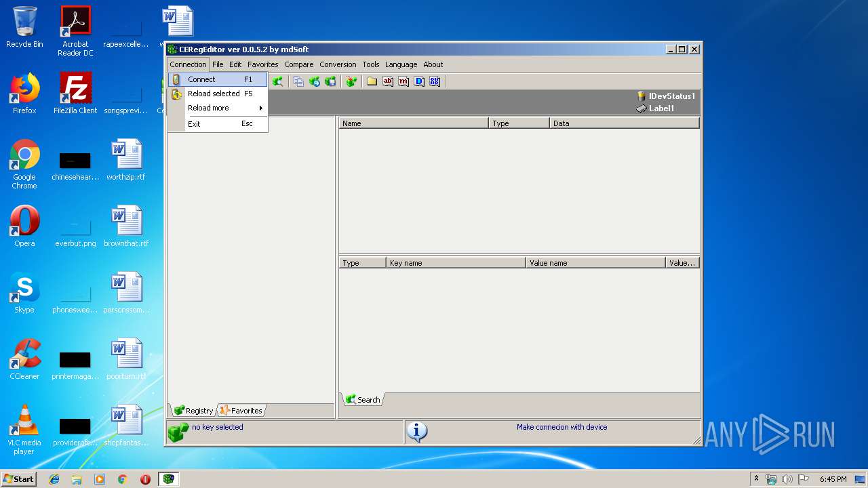Open the Favorites menu
The height and width of the screenshot is (488, 868).
(x=263, y=64)
